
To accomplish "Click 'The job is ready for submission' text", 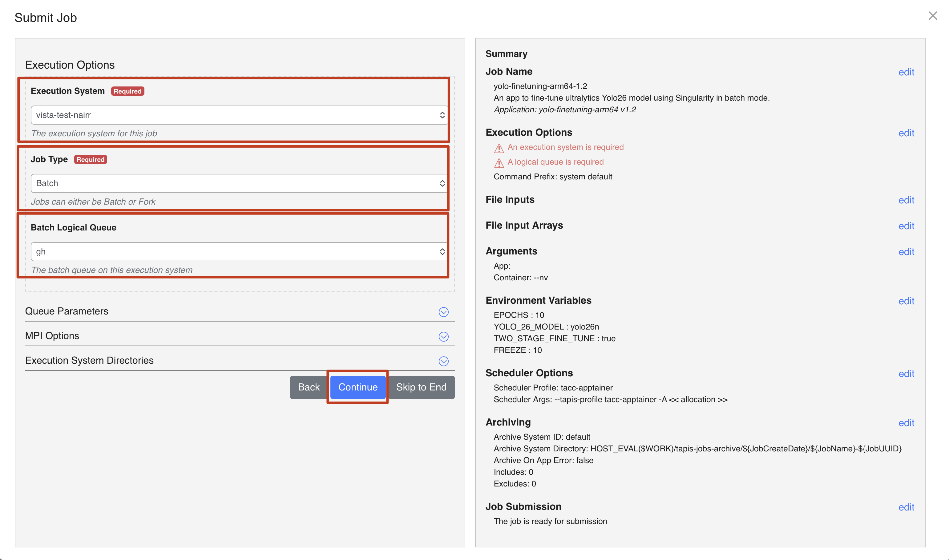I will 550,522.
